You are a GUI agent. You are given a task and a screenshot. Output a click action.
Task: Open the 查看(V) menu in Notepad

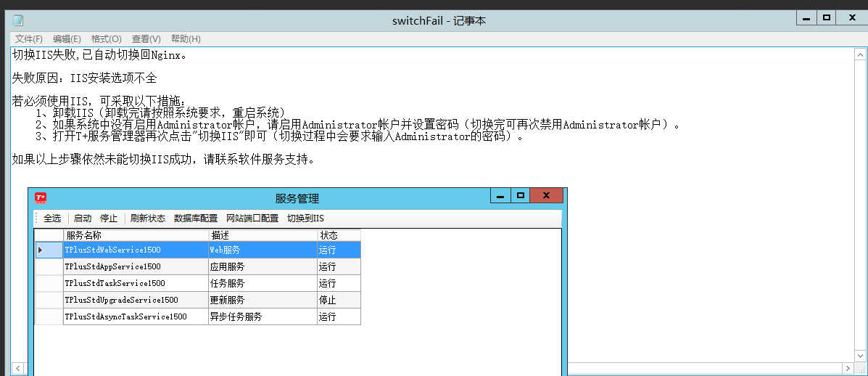click(146, 38)
